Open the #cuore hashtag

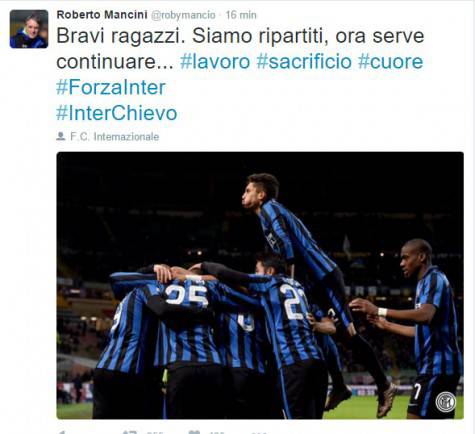pyautogui.click(x=390, y=62)
